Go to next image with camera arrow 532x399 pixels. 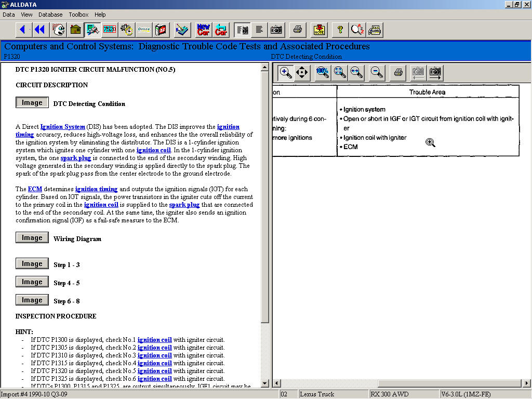point(435,73)
